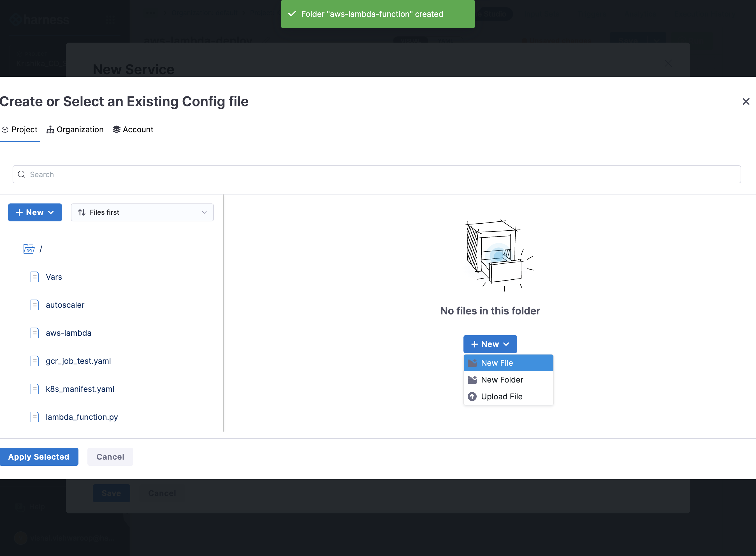This screenshot has width=756, height=556.
Task: Select lambda_function.py file
Action: [x=82, y=417]
